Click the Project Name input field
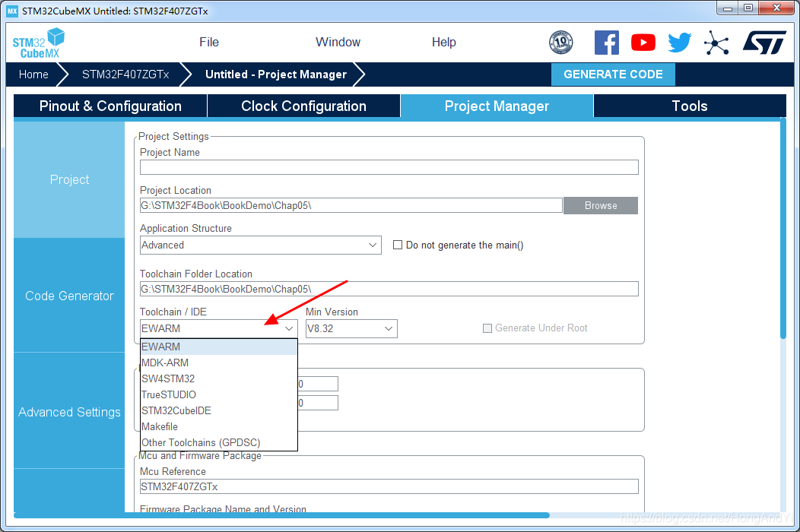The height and width of the screenshot is (532, 800). (x=389, y=167)
